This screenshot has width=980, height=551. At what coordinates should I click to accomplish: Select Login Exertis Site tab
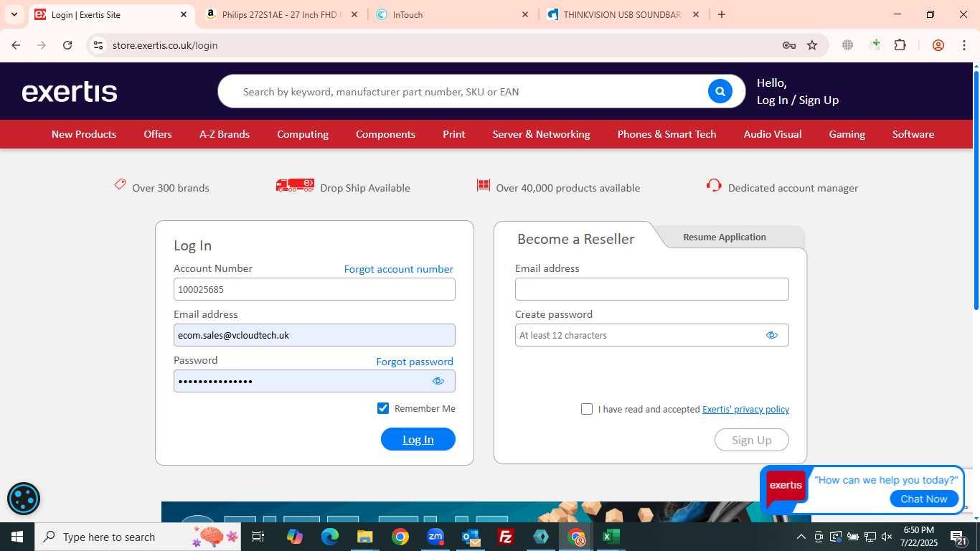111,14
